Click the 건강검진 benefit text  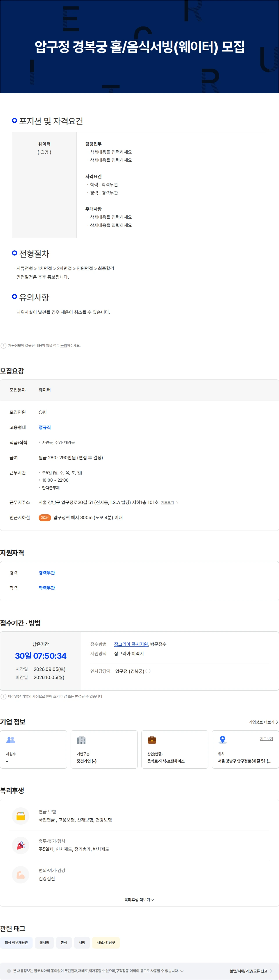47,879
